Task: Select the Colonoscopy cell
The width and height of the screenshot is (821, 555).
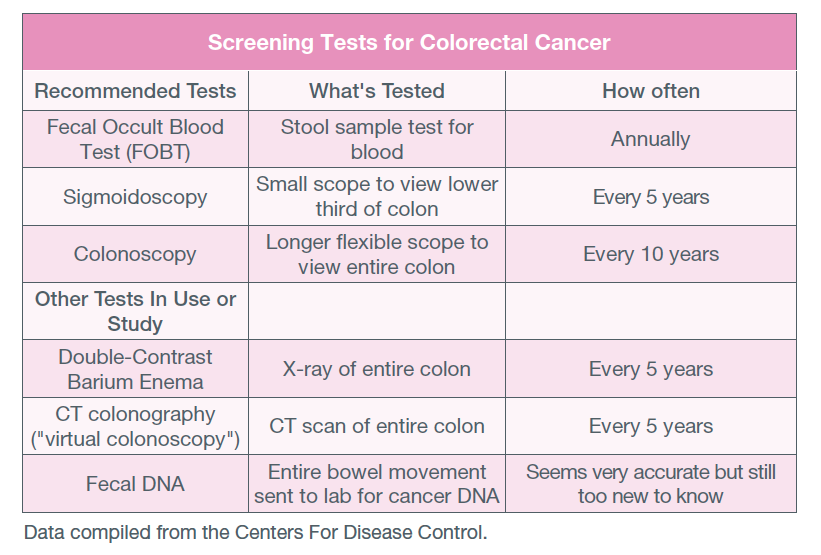Action: [135, 254]
